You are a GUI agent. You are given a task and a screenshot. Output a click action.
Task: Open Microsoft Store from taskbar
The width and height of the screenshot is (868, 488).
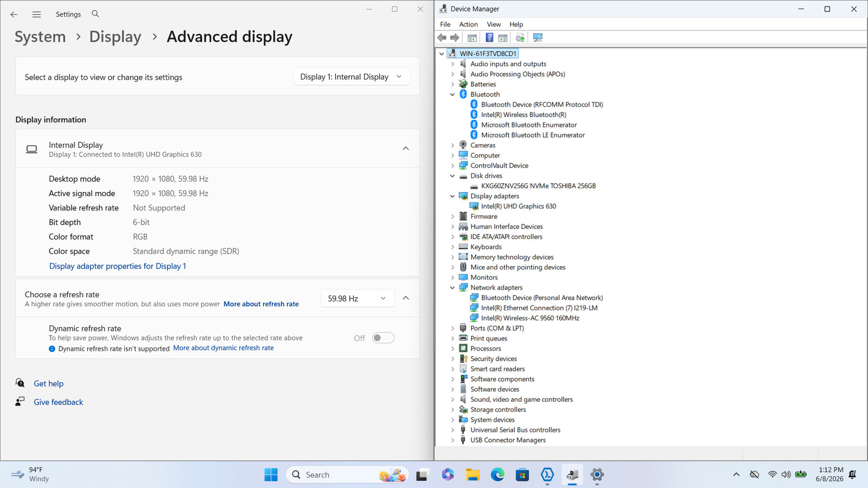[x=522, y=475]
